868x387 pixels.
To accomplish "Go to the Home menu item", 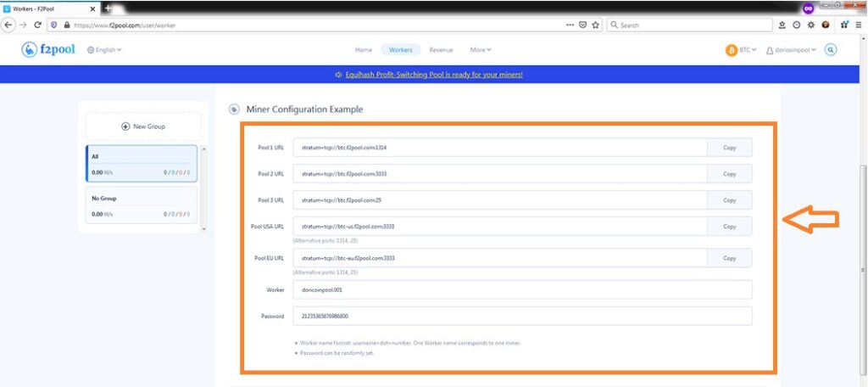I will click(363, 50).
